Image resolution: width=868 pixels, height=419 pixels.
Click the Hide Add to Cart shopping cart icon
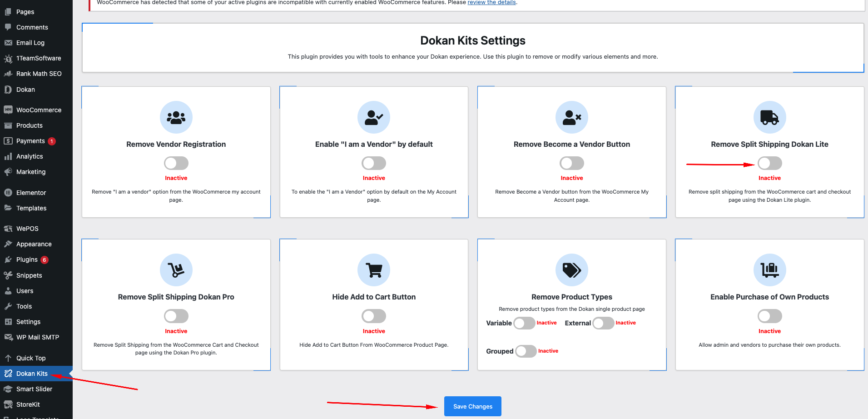(374, 270)
